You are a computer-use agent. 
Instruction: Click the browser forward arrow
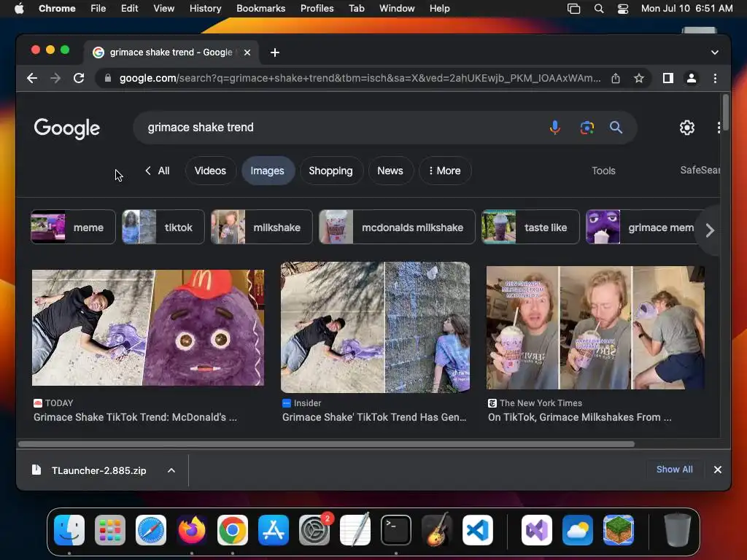(55, 78)
